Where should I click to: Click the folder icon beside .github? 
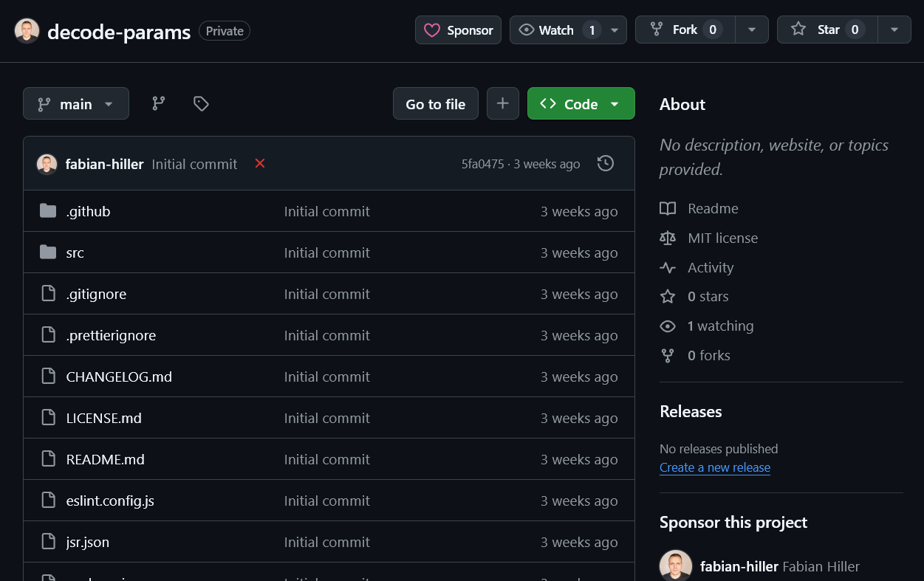(x=48, y=211)
